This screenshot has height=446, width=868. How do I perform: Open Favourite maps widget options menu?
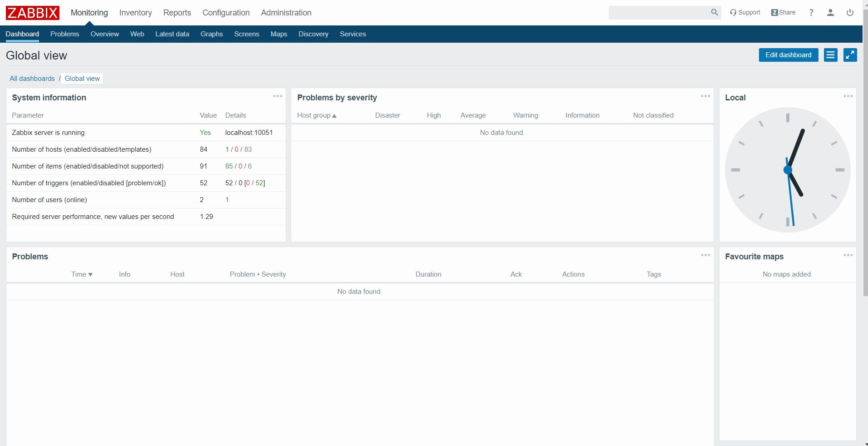point(848,255)
